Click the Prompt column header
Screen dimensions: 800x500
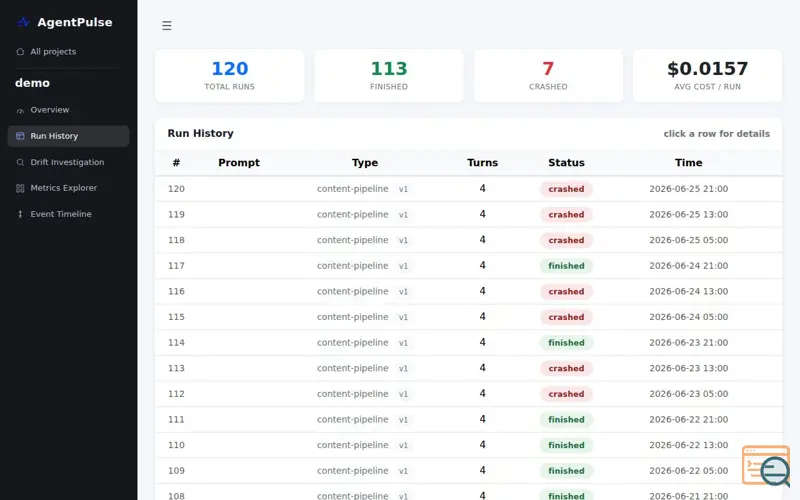[x=239, y=163]
